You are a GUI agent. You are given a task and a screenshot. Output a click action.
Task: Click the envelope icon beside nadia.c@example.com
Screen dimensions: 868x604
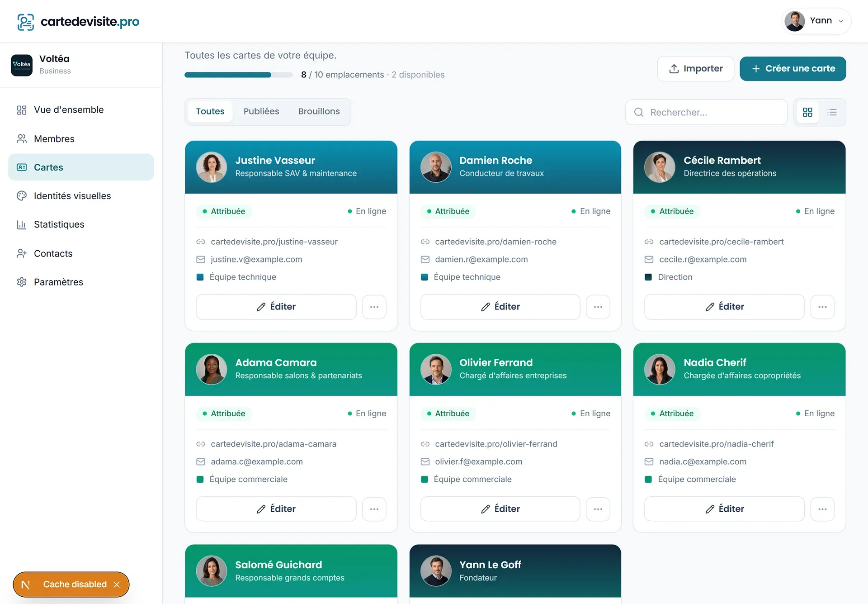click(x=649, y=462)
